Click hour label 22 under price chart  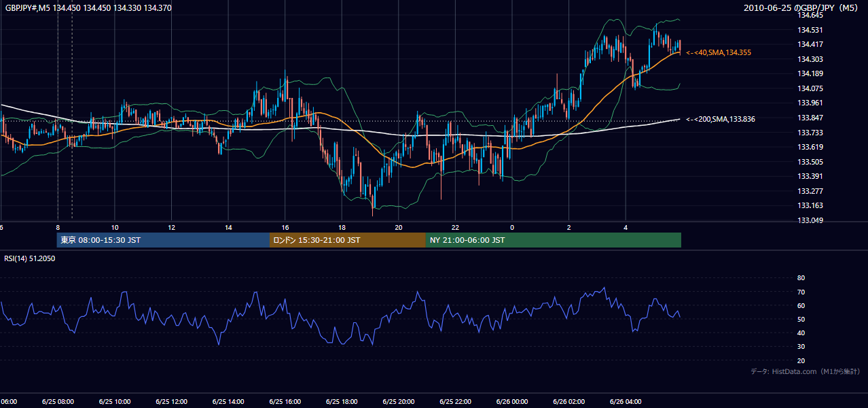point(456,228)
